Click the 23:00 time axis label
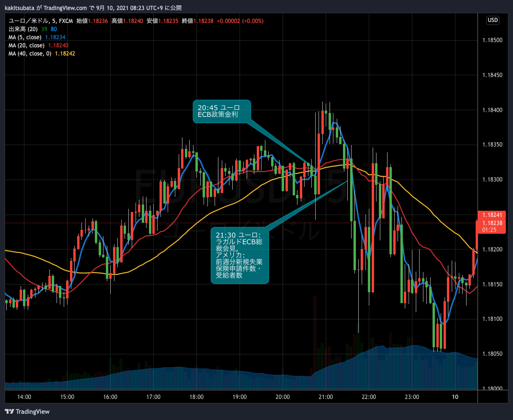This screenshot has height=420, width=513. click(412, 397)
